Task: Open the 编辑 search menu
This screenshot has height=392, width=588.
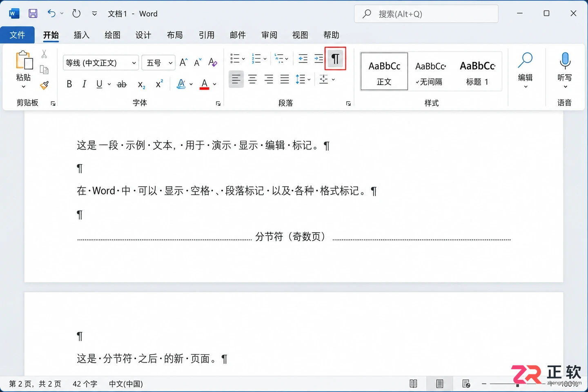Action: click(526, 70)
